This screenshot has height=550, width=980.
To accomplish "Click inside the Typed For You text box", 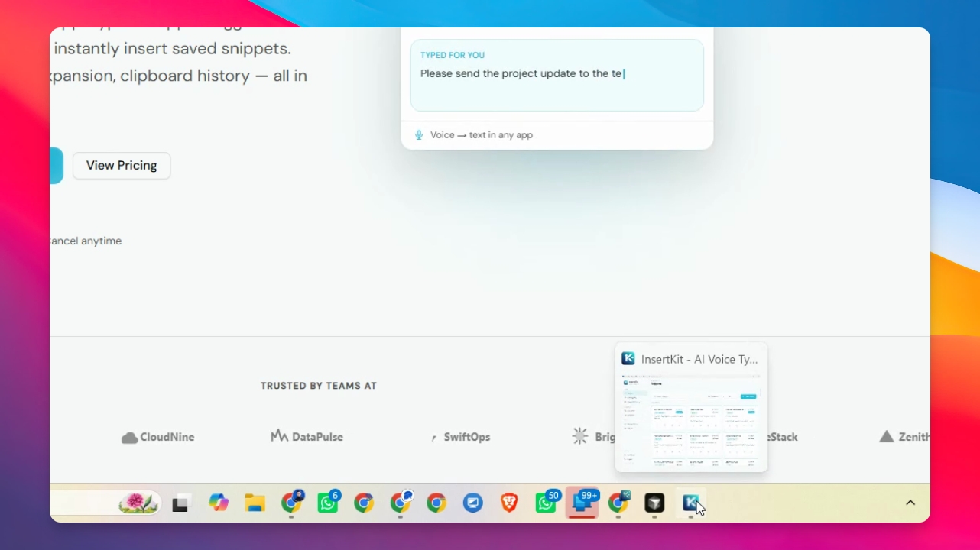I will pos(557,76).
